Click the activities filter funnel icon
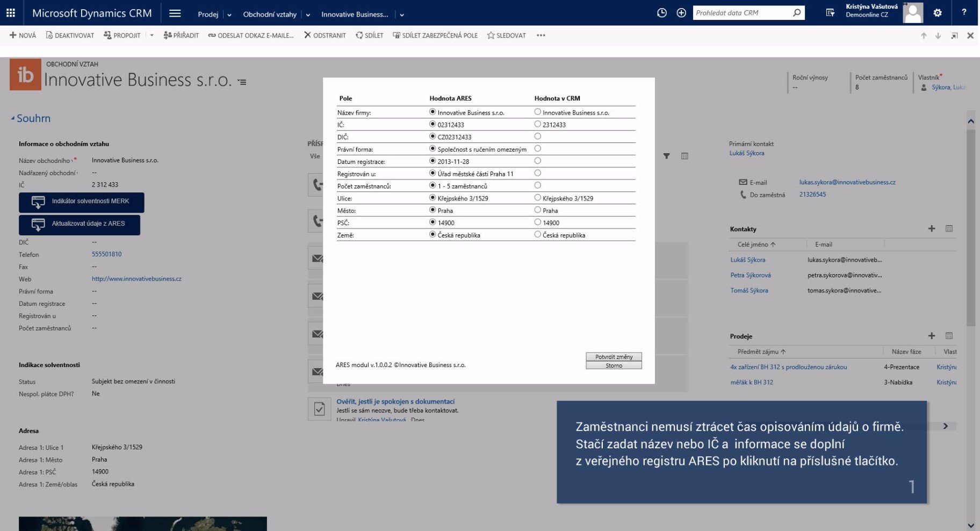Image resolution: width=980 pixels, height=531 pixels. [x=666, y=156]
